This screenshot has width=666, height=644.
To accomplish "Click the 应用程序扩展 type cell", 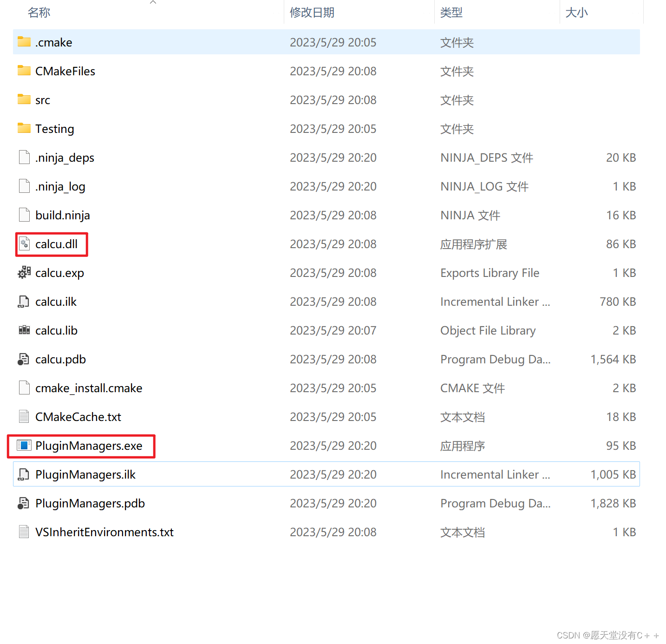I will click(x=474, y=244).
